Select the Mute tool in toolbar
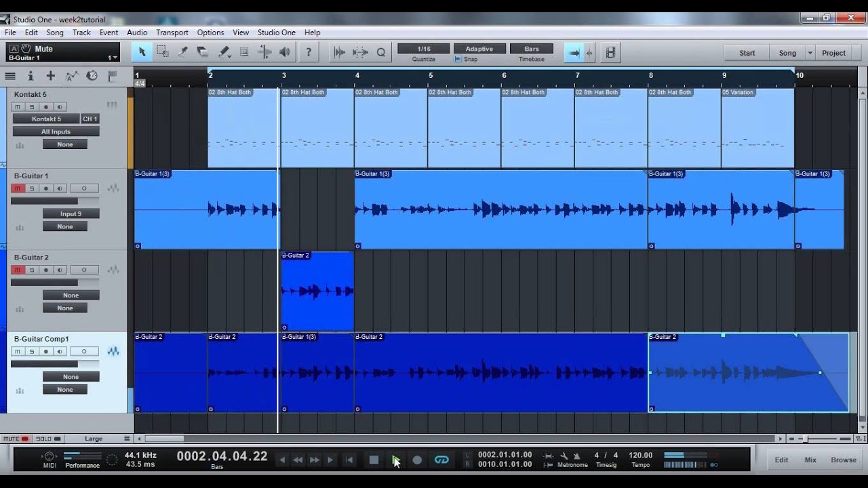The width and height of the screenshot is (868, 488). click(x=244, y=52)
